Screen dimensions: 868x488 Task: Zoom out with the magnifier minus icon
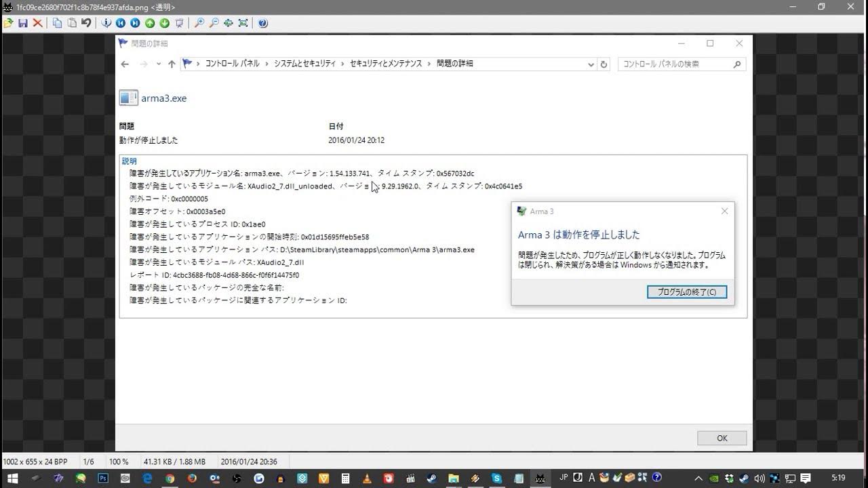[x=214, y=23]
